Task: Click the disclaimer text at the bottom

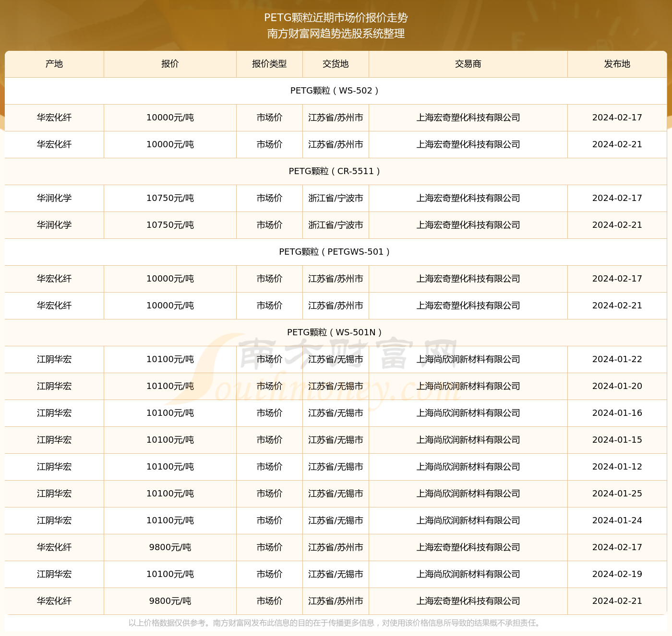Action: tap(336, 624)
